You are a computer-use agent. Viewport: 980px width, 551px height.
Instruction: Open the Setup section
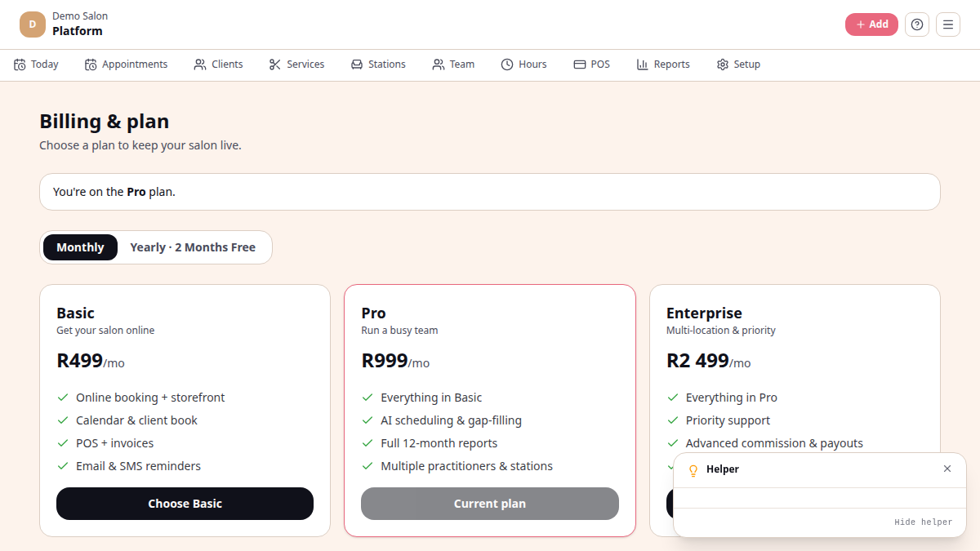[738, 64]
